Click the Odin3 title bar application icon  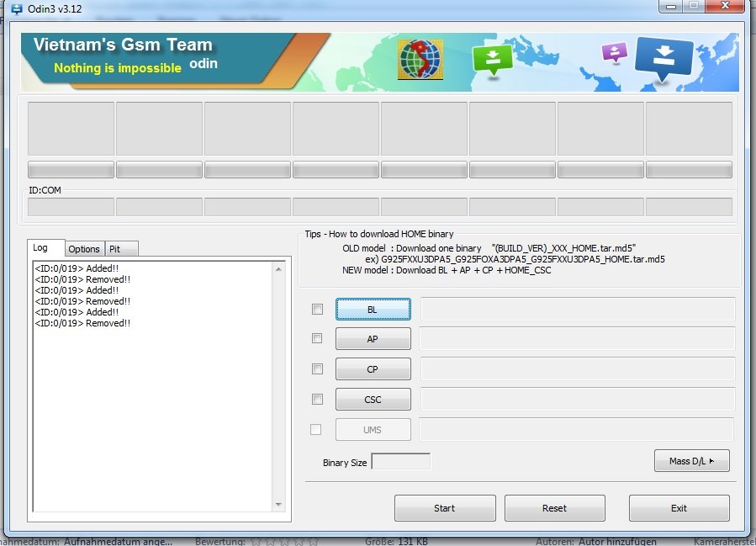(17, 8)
